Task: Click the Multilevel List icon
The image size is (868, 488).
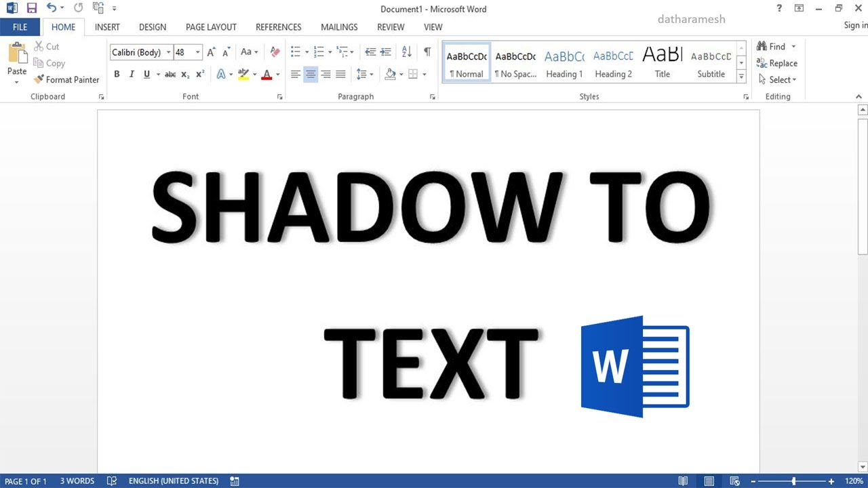Action: (342, 52)
